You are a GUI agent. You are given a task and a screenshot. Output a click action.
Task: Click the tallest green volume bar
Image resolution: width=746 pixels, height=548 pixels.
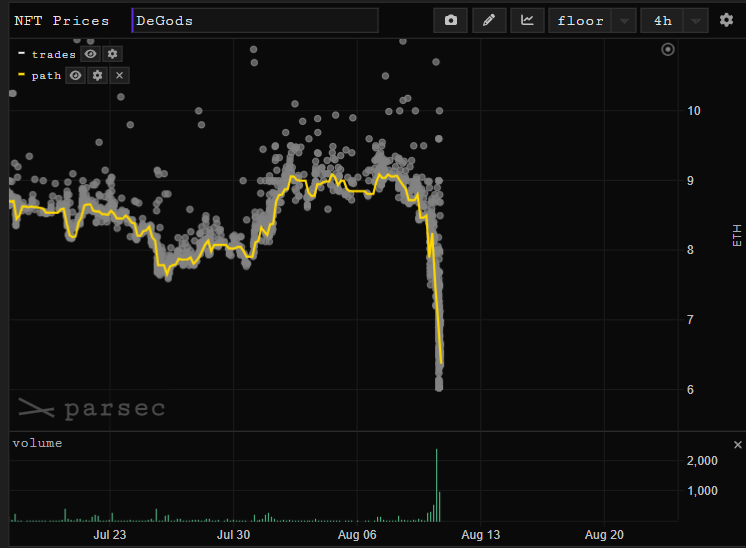436,485
